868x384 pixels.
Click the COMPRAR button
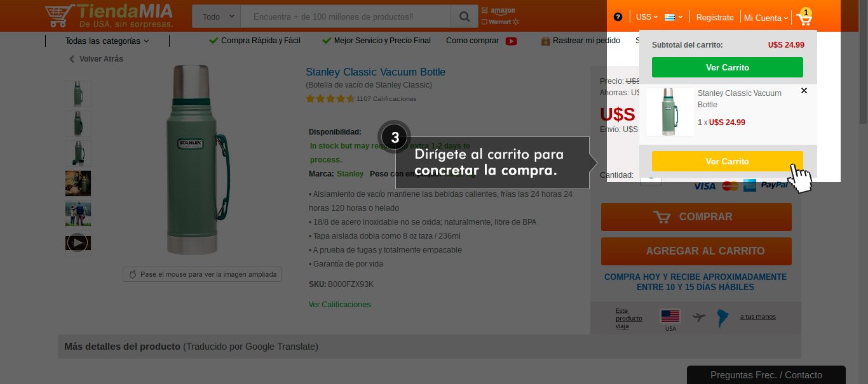696,217
